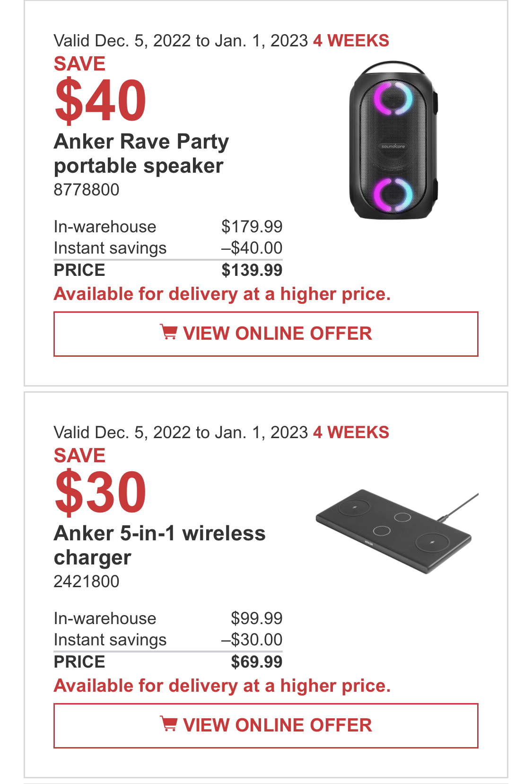The height and width of the screenshot is (784, 532).
Task: Click the red Save $40 amount
Action: (100, 100)
